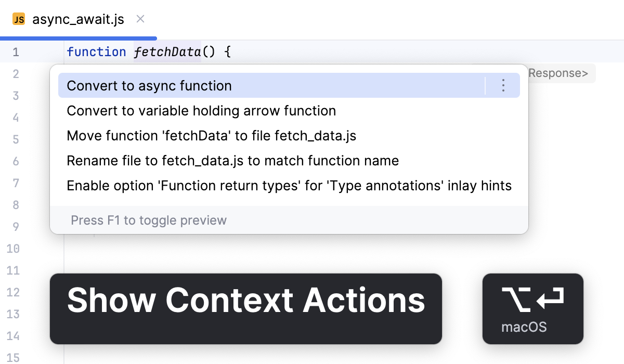Image resolution: width=624 pixels, height=364 pixels.
Task: Click the JS file type icon in the tab
Action: (x=20, y=19)
